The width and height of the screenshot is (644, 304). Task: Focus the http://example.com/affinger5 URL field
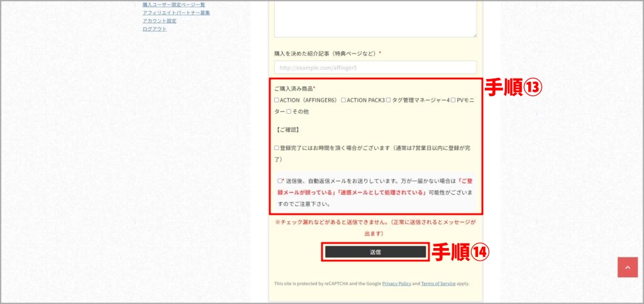pyautogui.click(x=375, y=67)
